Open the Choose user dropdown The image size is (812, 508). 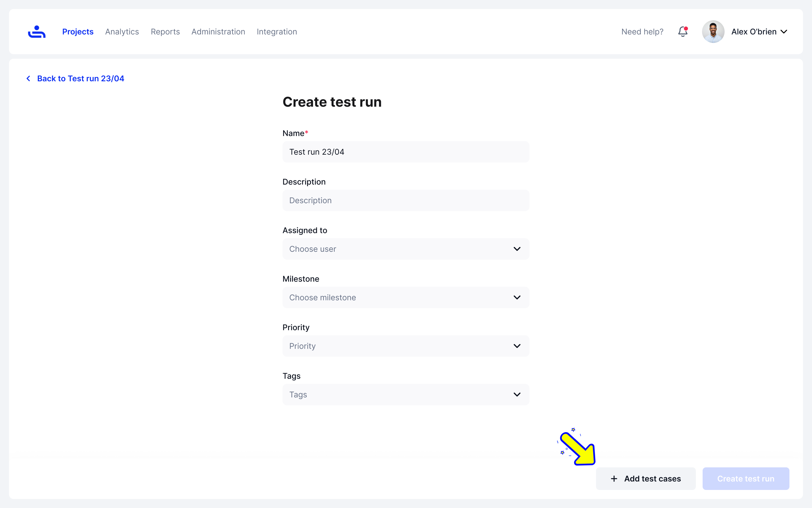[x=406, y=249]
